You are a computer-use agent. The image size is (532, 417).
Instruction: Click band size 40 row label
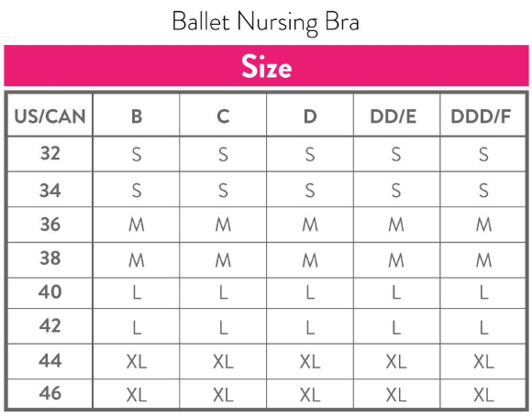coord(50,291)
